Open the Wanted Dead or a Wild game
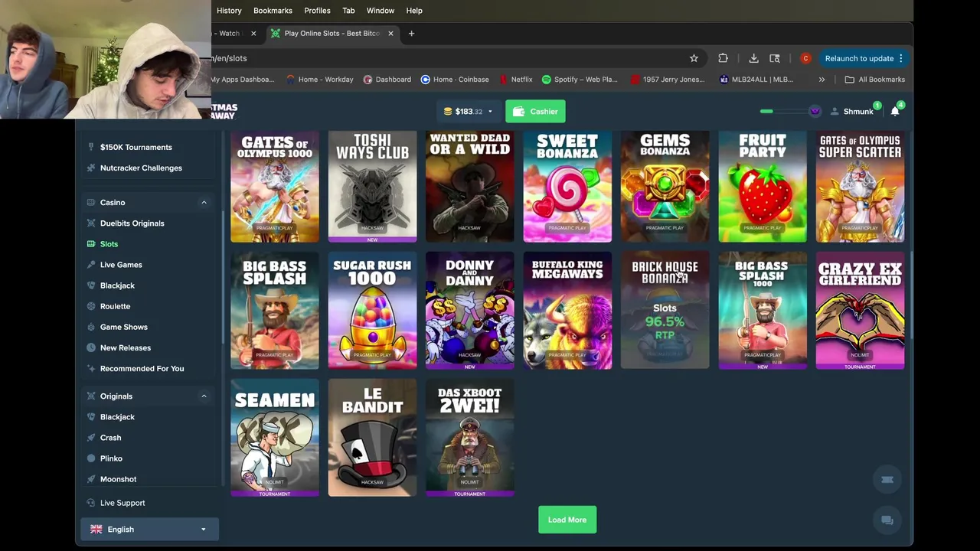This screenshot has width=980, height=551. 470,187
